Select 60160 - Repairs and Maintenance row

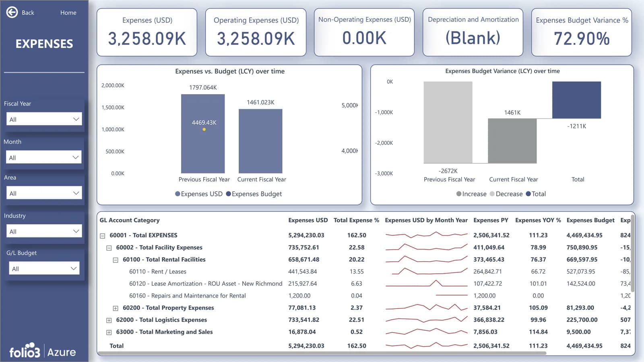(188, 296)
